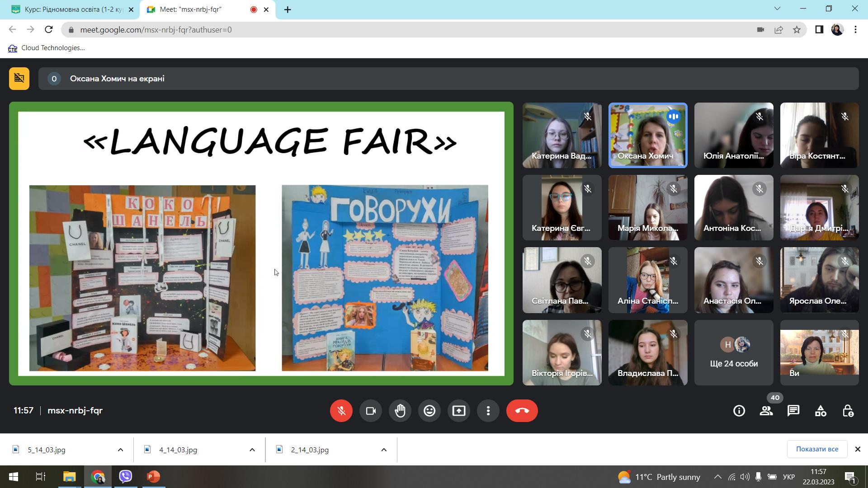Unmute the microphone toggle

pyautogui.click(x=341, y=411)
